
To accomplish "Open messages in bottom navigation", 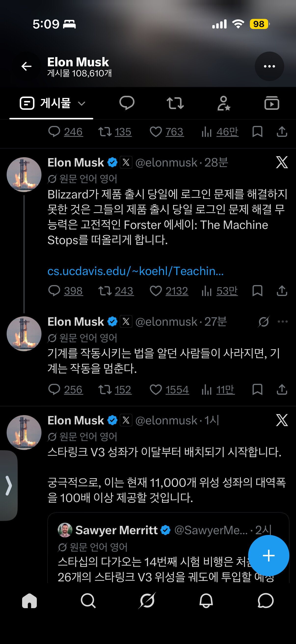I will coord(266,601).
